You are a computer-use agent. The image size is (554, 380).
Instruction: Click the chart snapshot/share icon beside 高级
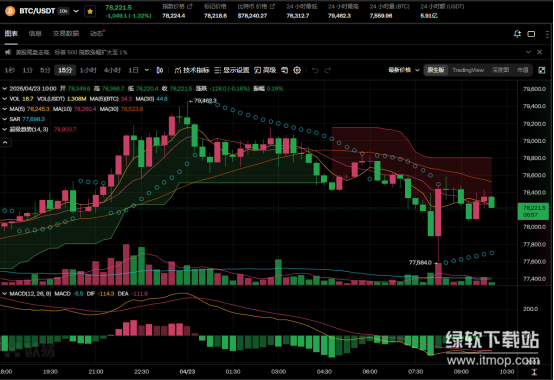284,70
